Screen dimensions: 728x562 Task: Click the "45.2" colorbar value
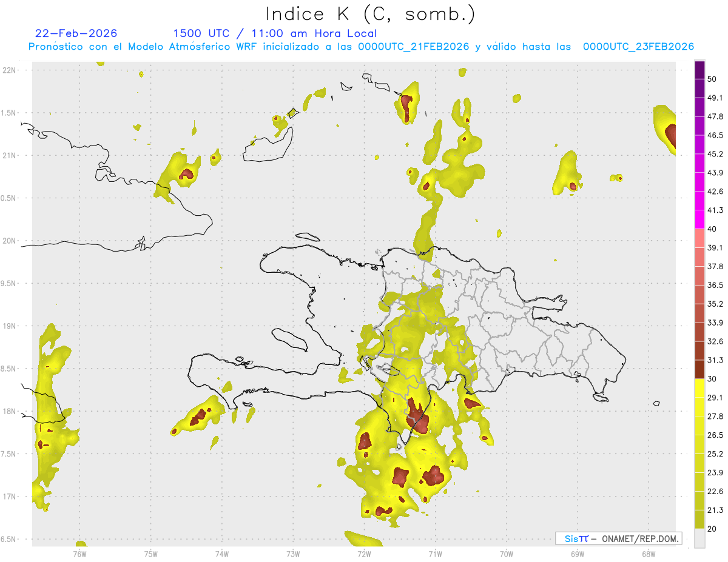pyautogui.click(x=715, y=154)
